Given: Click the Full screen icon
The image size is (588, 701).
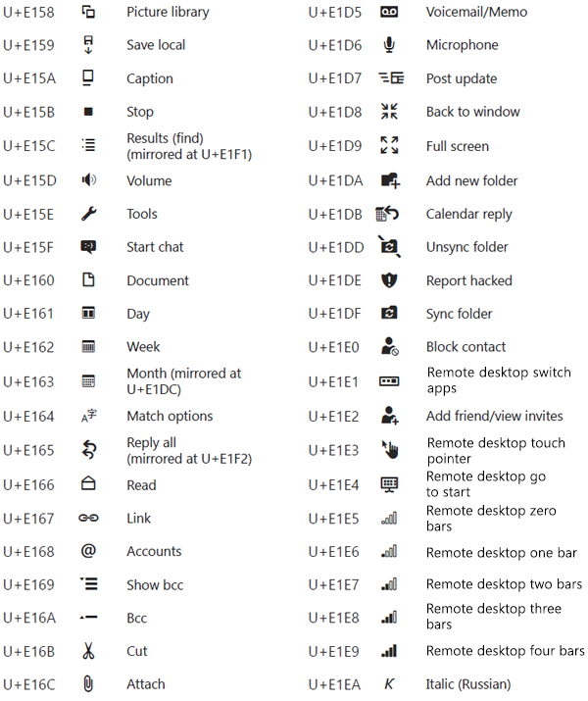Looking at the screenshot, I should pyautogui.click(x=389, y=146).
